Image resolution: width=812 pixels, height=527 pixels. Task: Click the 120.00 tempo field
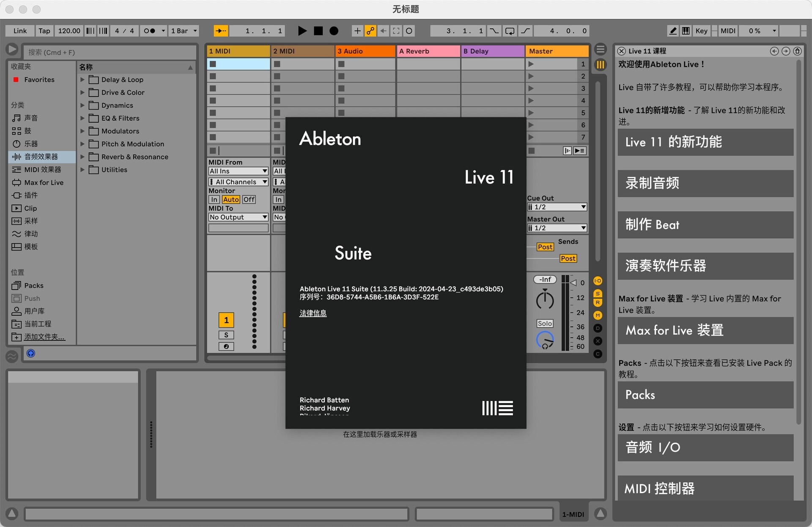point(69,31)
